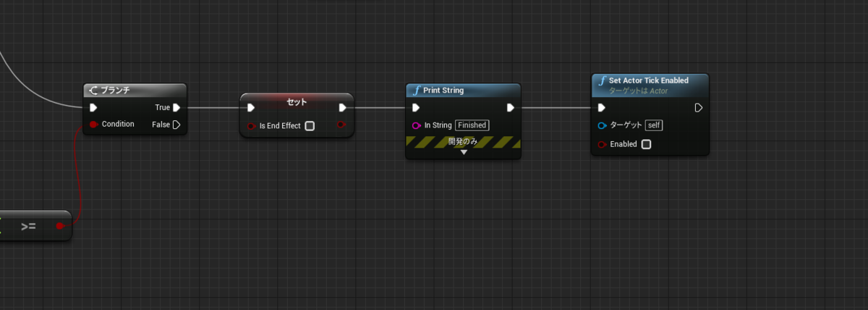Click the function icon on Print String header
This screenshot has height=310, width=868.
[x=416, y=91]
